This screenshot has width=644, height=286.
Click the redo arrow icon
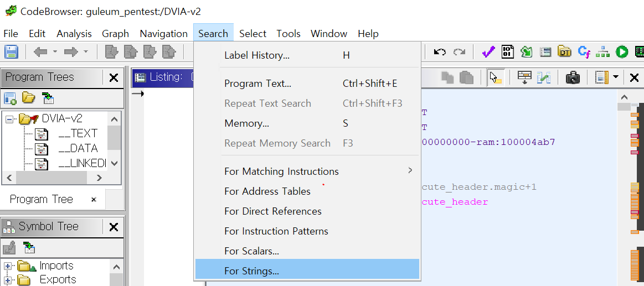click(x=459, y=52)
